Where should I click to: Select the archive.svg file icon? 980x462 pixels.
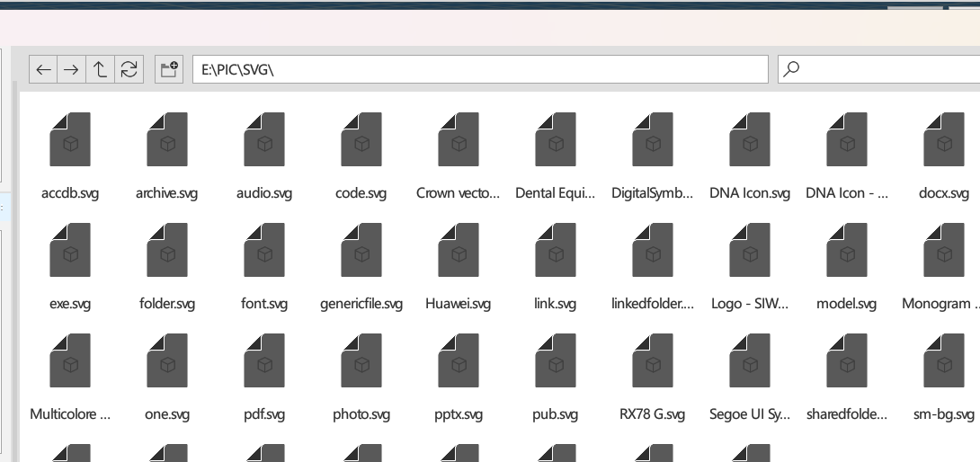167,139
